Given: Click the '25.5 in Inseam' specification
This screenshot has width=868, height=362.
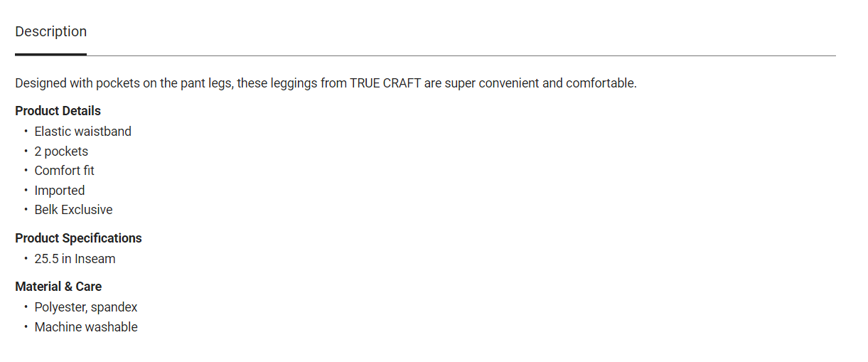Looking at the screenshot, I should click(75, 259).
